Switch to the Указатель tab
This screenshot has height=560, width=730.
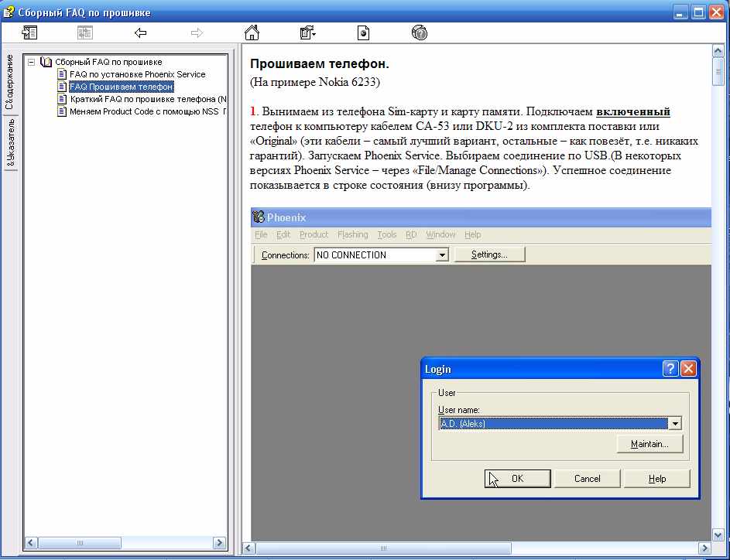point(10,142)
